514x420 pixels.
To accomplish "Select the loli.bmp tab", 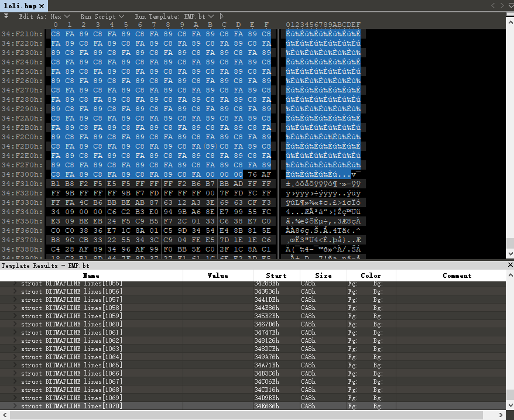I will tap(20, 6).
